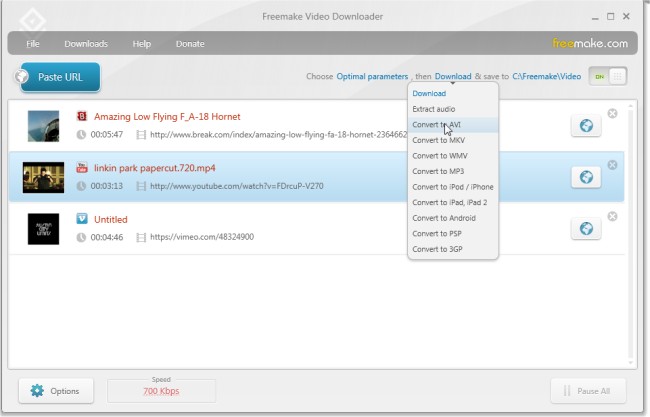
Task: Select the Untitled video title
Action: (111, 219)
